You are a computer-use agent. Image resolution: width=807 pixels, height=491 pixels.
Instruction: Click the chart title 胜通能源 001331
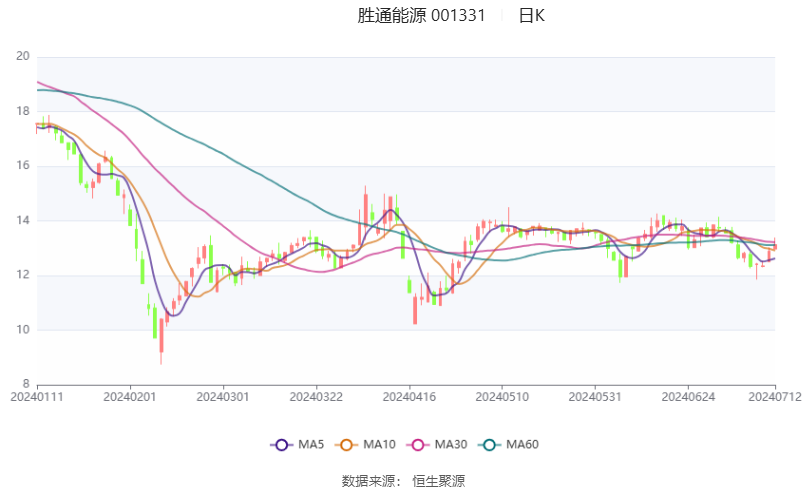click(422, 15)
